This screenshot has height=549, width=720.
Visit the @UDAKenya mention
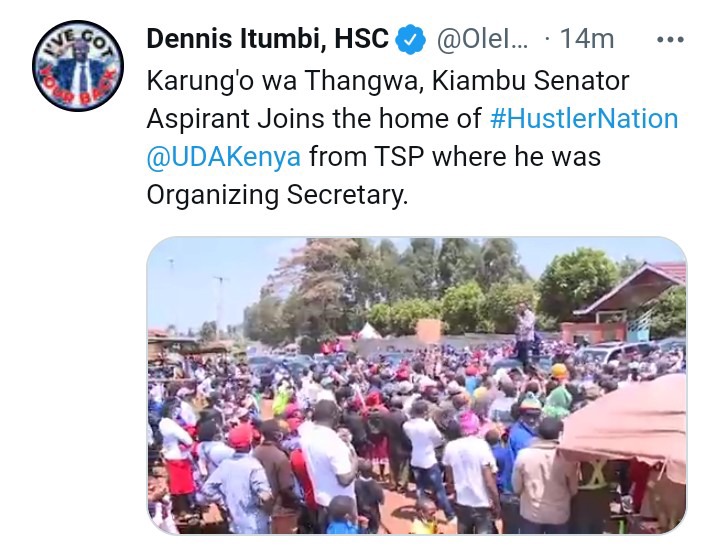[224, 157]
